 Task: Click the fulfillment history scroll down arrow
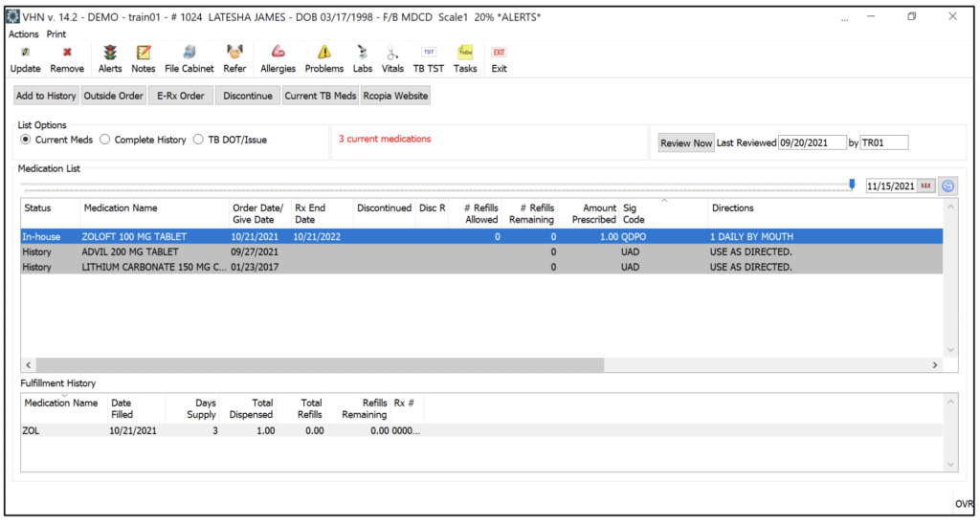coord(950,465)
